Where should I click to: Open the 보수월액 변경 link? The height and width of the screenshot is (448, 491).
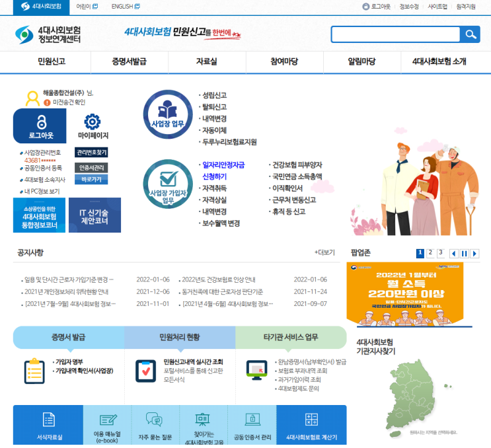tap(221, 223)
